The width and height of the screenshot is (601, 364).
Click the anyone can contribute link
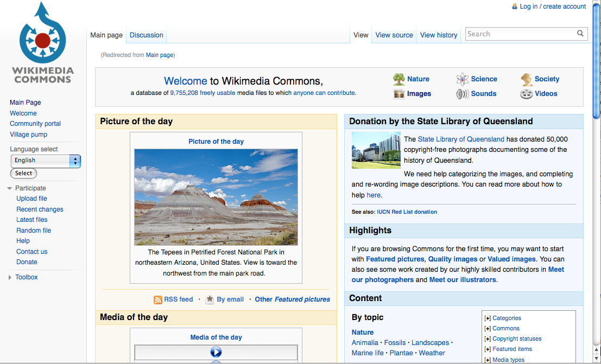click(x=324, y=93)
